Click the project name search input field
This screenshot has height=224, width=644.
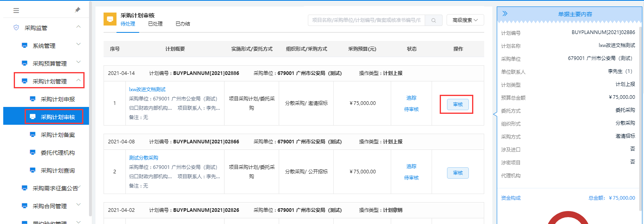(x=366, y=20)
